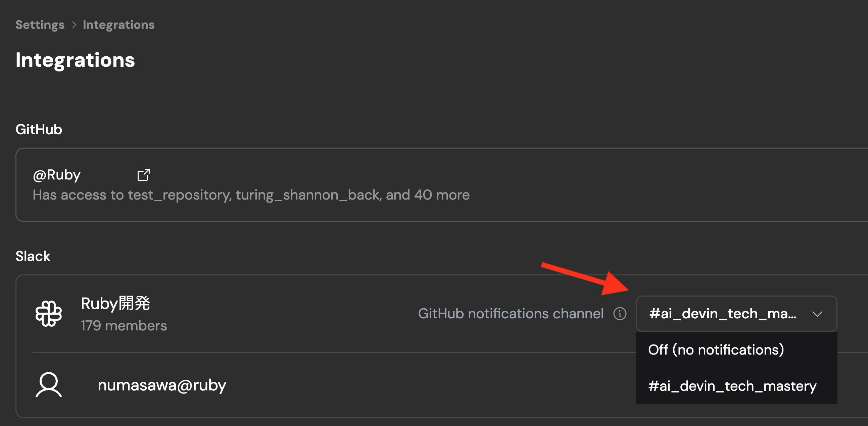The width and height of the screenshot is (868, 426).
Task: Click Integrations in the breadcrumb
Action: click(x=118, y=25)
